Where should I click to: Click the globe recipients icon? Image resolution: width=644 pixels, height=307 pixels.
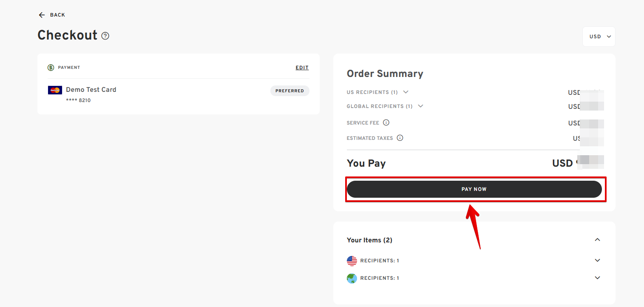[x=352, y=278]
